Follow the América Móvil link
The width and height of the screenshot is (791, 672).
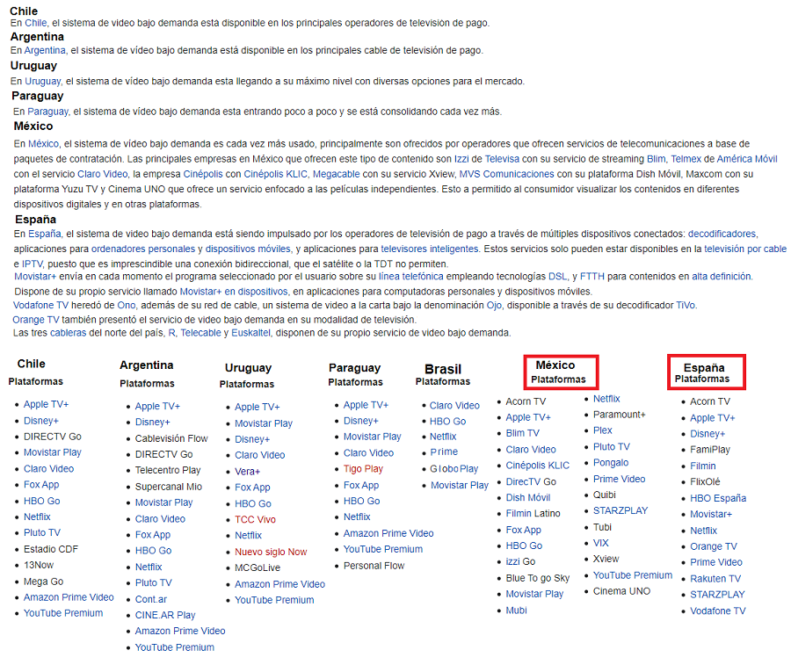[x=747, y=159]
